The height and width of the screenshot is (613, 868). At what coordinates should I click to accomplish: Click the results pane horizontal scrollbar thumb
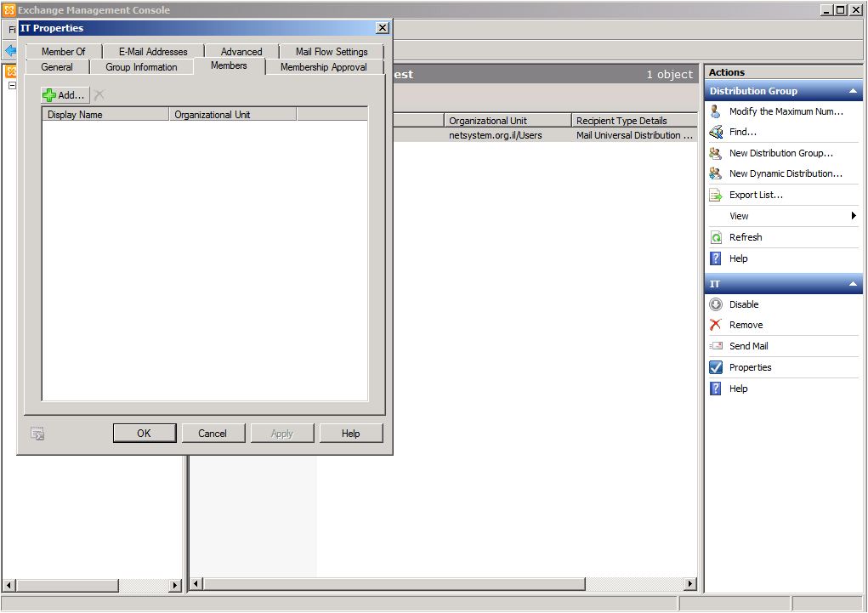pos(394,583)
